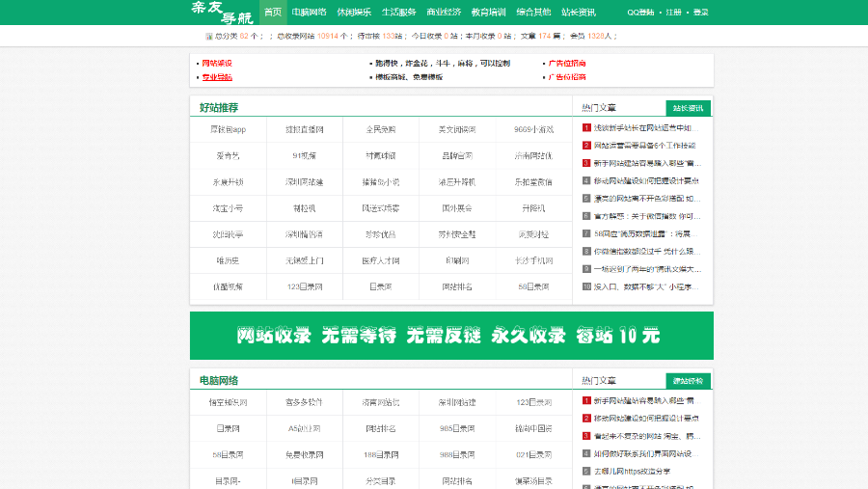
Task: Open the 悟空知识网 site cell
Action: tap(228, 402)
